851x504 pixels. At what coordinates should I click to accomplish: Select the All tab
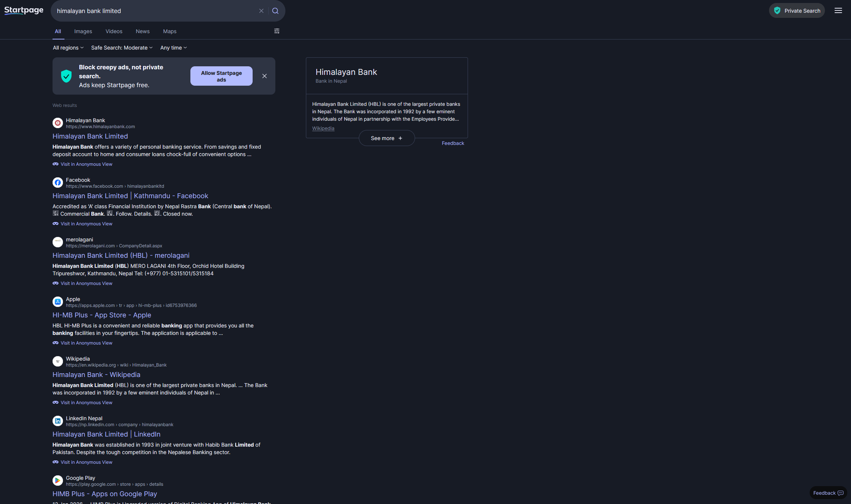[x=58, y=31]
